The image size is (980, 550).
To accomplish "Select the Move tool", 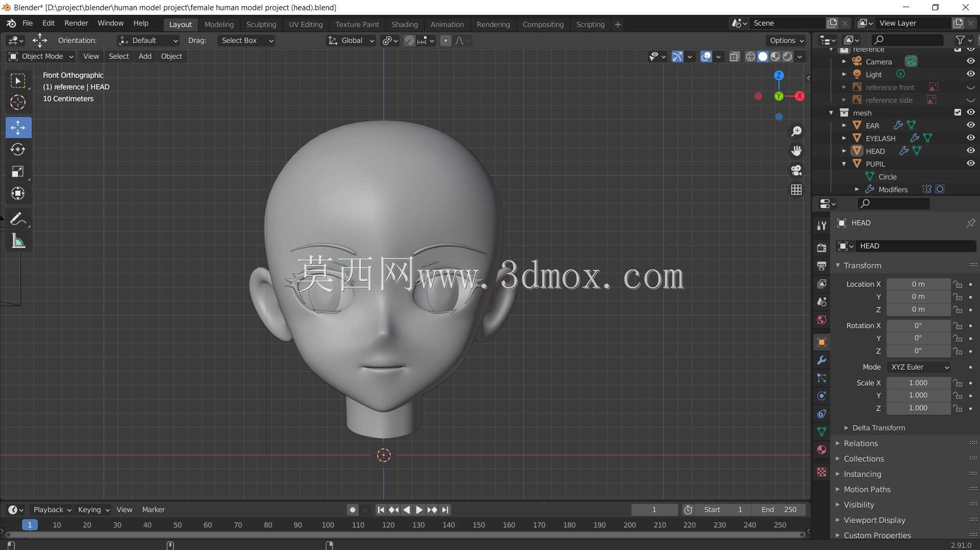I will [x=18, y=127].
